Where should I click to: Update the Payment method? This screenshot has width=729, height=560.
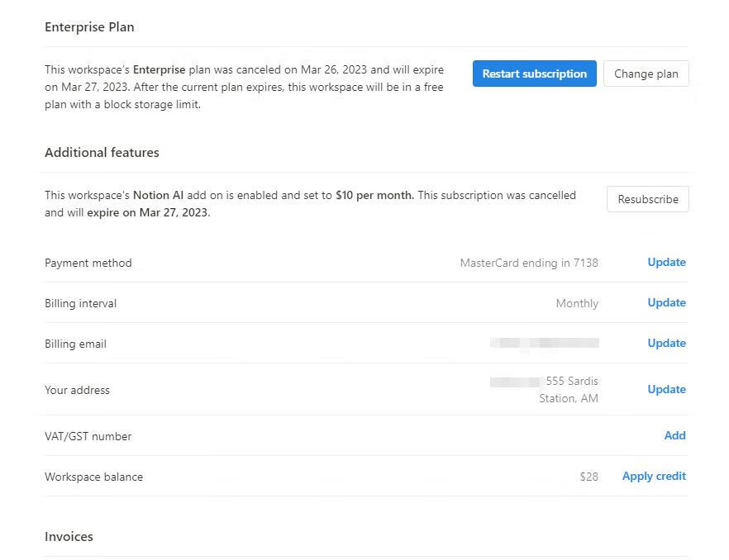click(666, 263)
